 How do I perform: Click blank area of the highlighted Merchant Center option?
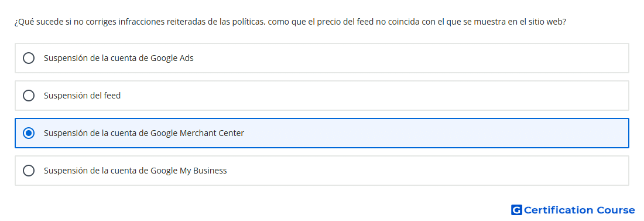click(x=431, y=133)
